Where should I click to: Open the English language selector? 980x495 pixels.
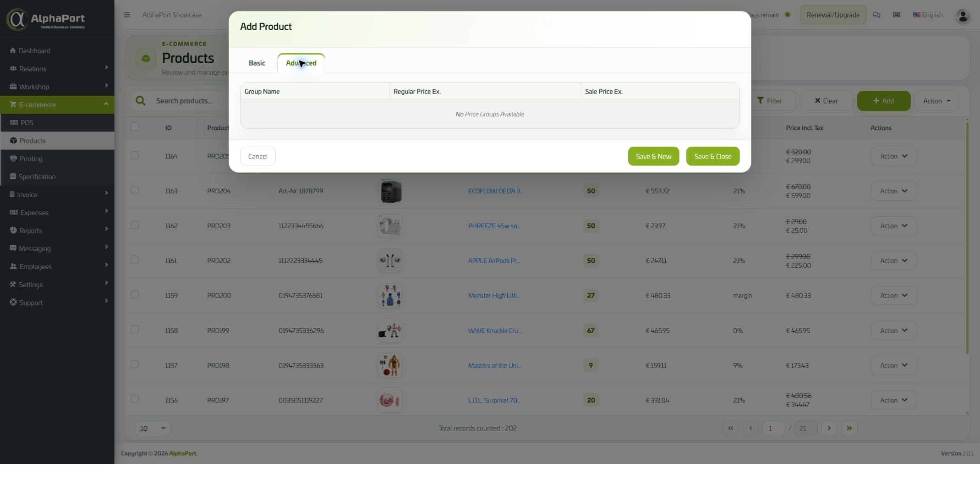coord(928,15)
